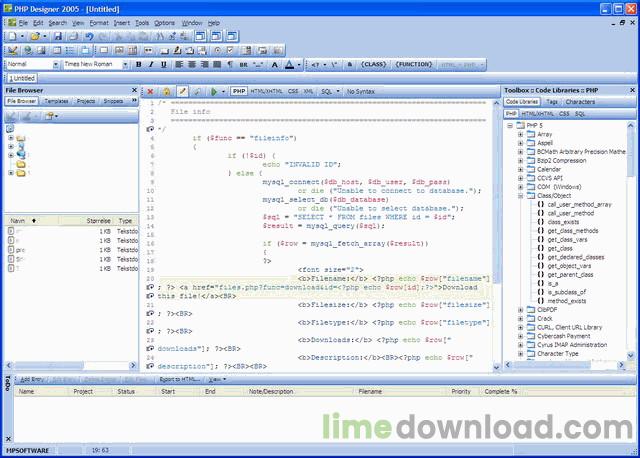
Task: Insert a BR line break tag
Action: point(244,64)
